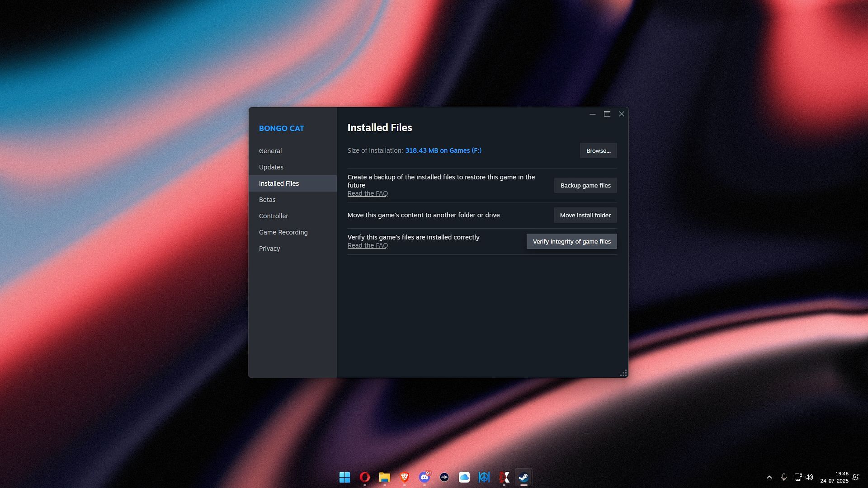
Task: Click the Move install folder button
Action: [585, 215]
